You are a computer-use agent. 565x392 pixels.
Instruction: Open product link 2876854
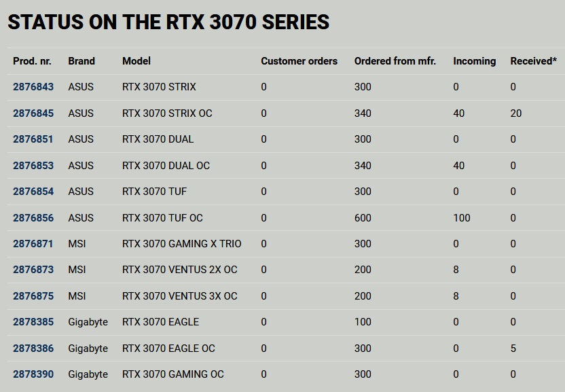coord(33,192)
